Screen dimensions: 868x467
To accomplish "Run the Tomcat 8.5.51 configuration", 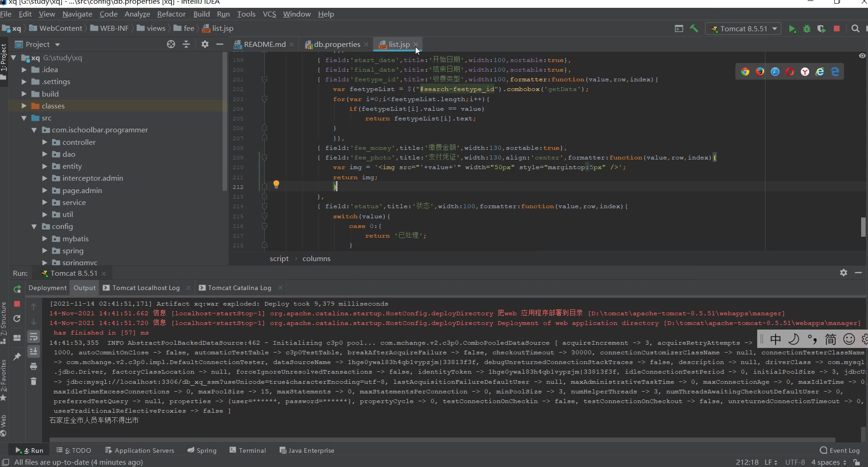I will 792,28.
